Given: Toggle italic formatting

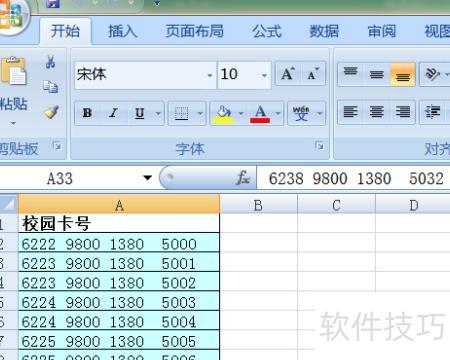Looking at the screenshot, I should click(x=114, y=113).
